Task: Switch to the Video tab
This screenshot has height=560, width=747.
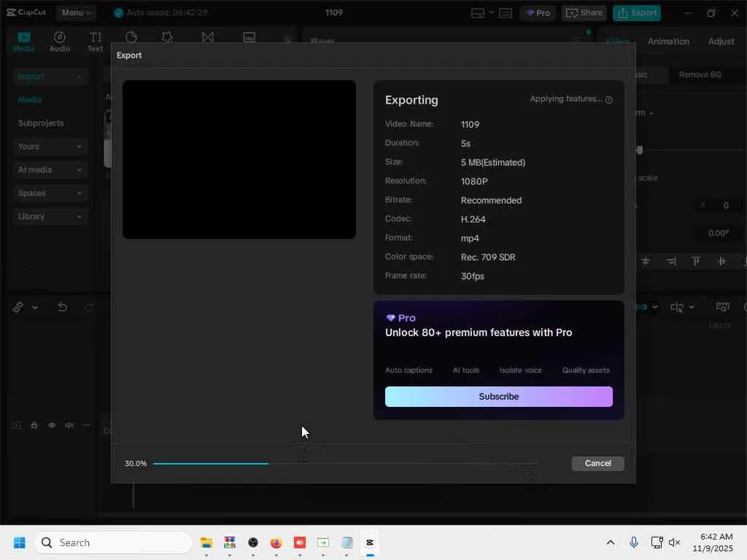Action: click(x=617, y=42)
